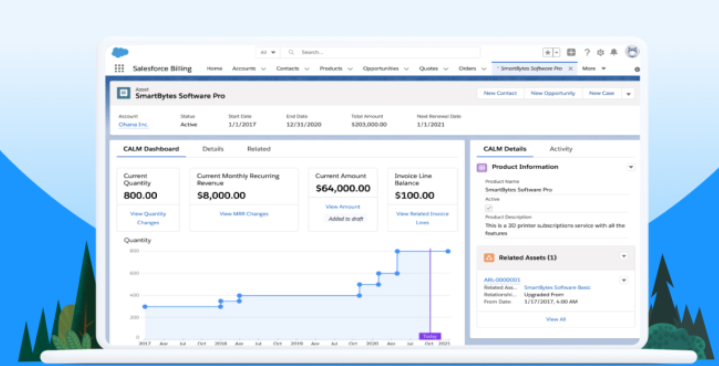This screenshot has height=366, width=719.
Task: Open the help question mark icon
Action: pos(587,52)
